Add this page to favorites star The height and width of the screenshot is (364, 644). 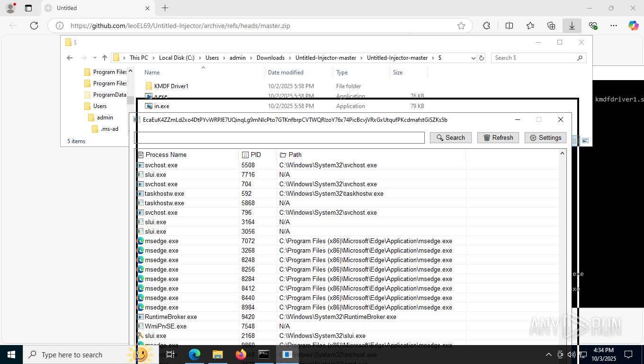pos(461,26)
